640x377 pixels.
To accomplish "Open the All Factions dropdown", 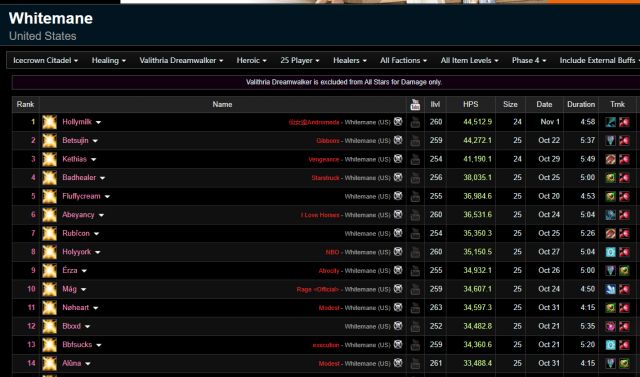I will click(x=403, y=60).
